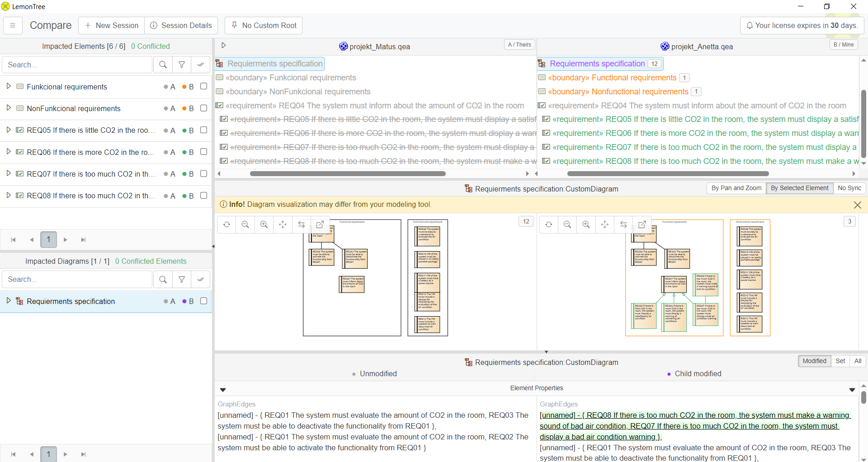This screenshot has height=462, width=868.
Task: Expand browser tree arrow beside projekt_Matus.qea
Action: point(223,45)
